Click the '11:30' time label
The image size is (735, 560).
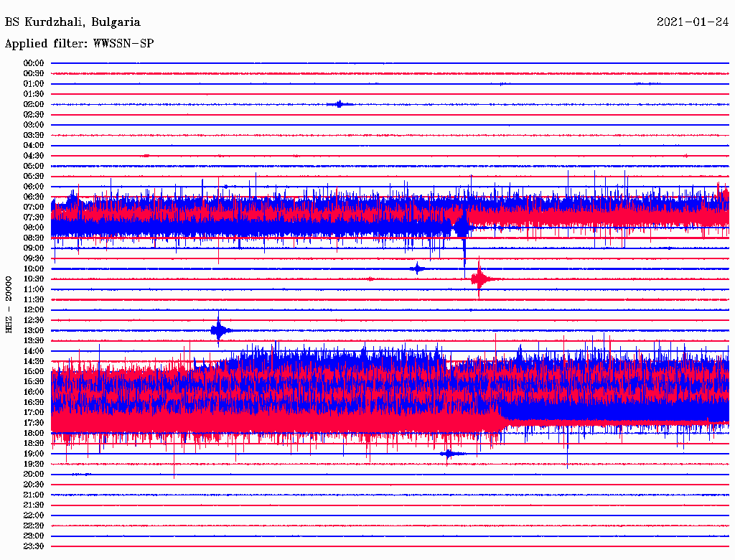(34, 299)
